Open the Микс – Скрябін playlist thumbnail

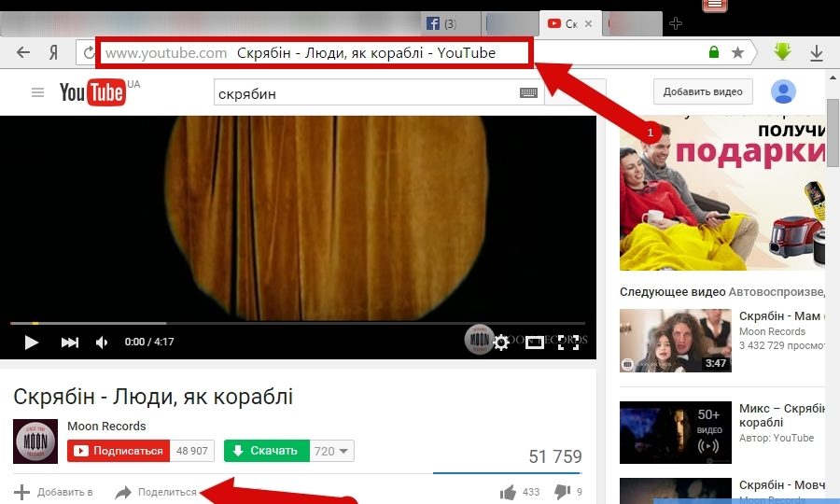click(x=676, y=432)
